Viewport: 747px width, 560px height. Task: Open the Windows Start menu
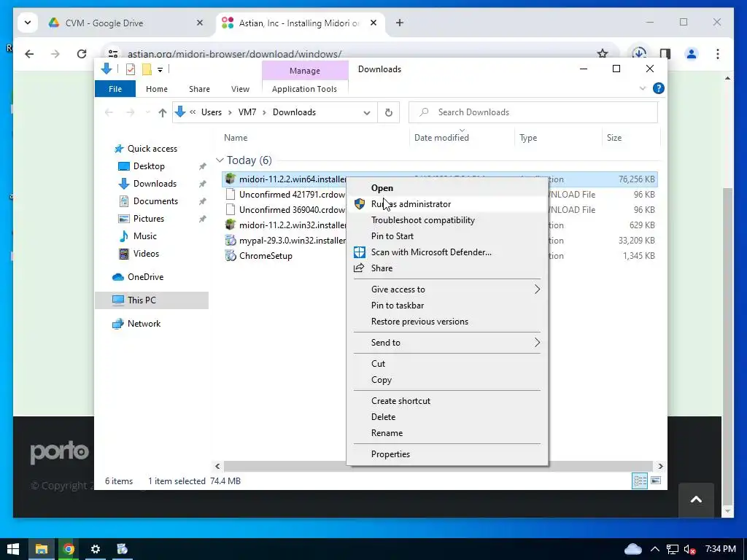(13, 549)
